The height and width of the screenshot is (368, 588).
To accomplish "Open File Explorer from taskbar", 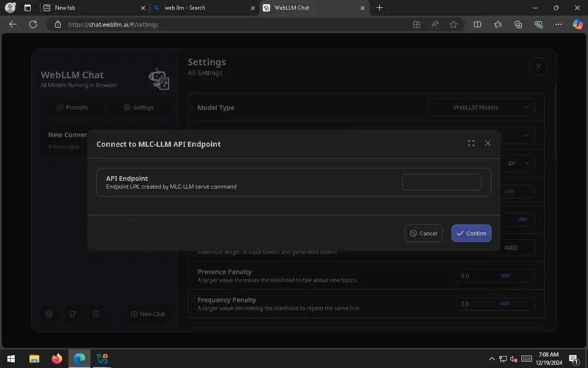I will tap(34, 359).
